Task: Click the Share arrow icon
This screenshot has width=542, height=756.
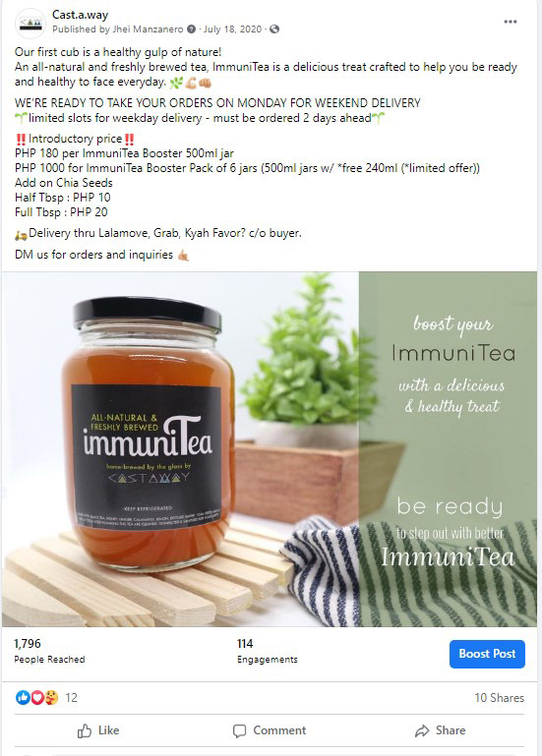Action: (422, 730)
